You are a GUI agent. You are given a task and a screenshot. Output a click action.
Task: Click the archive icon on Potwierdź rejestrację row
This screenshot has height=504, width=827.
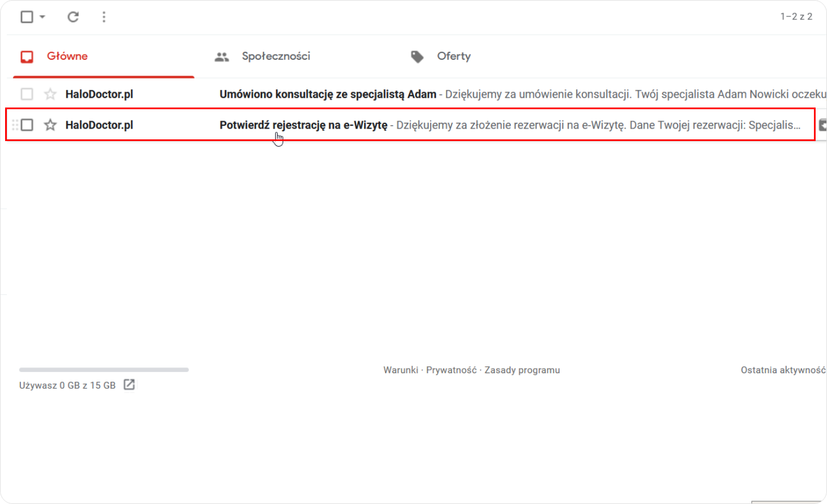point(822,125)
